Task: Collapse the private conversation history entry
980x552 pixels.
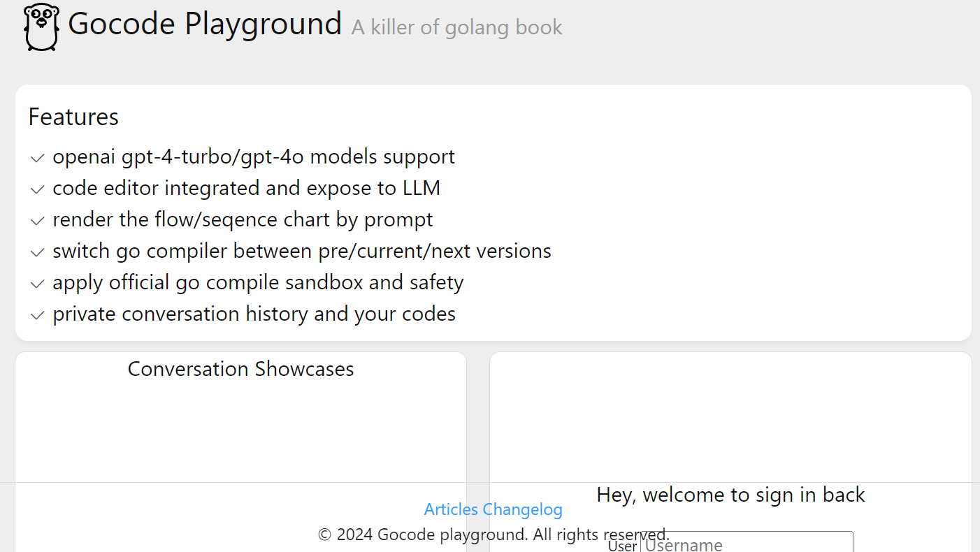Action: click(254, 314)
